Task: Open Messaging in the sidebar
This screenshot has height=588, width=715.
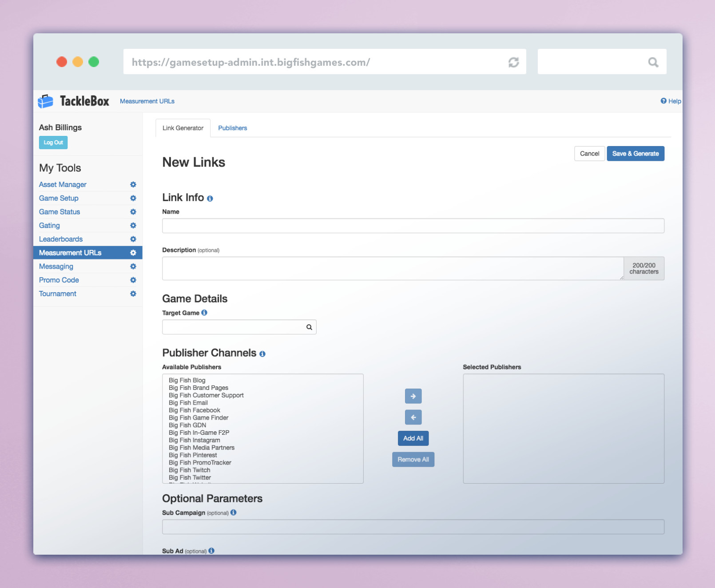Action: tap(56, 266)
